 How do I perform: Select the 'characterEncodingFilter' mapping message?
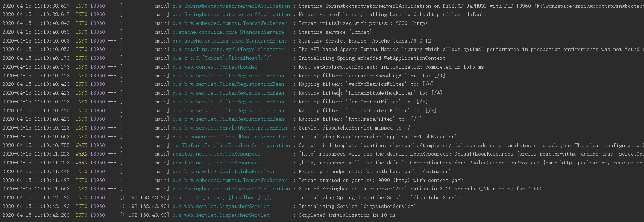click(x=372, y=76)
